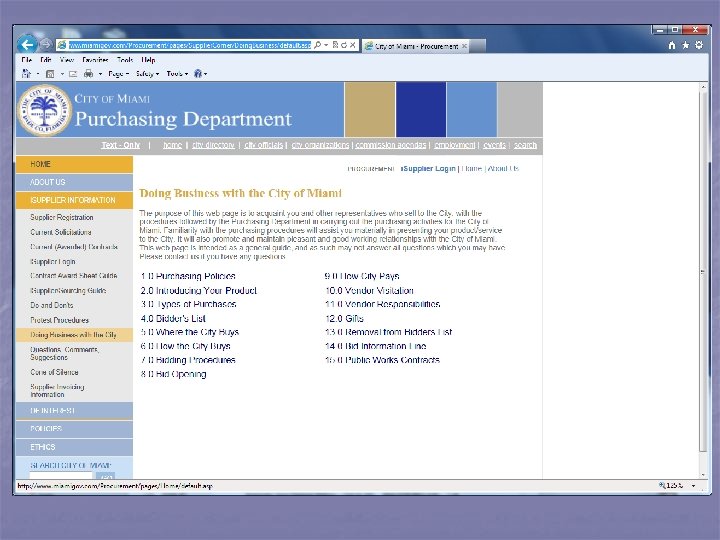
Task: Click the compatibility view icon in address bar
Action: 335,45
